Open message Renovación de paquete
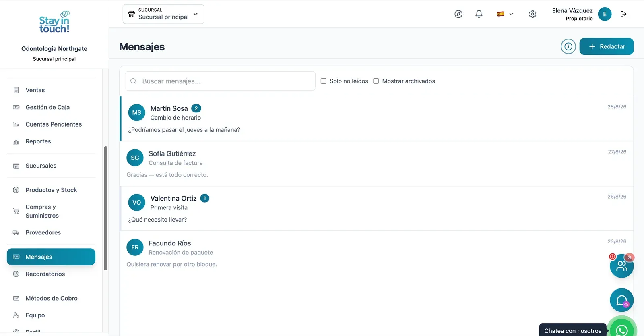Image resolution: width=644 pixels, height=336 pixels. pyautogui.click(x=376, y=253)
